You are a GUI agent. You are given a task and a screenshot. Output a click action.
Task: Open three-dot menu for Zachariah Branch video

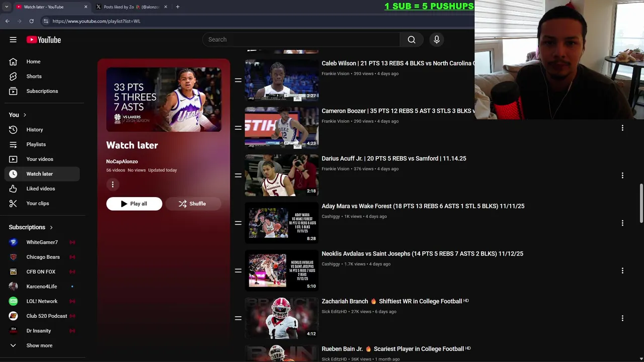[x=622, y=318]
